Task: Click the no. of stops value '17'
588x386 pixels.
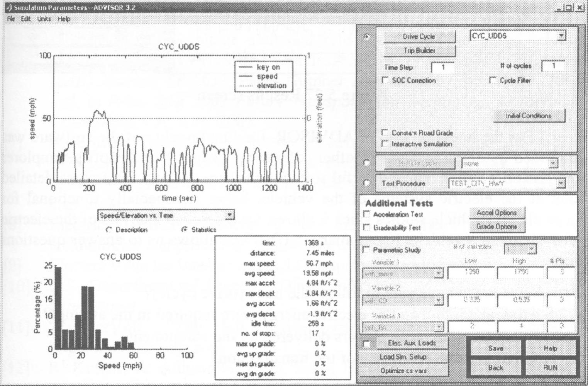Action: click(x=315, y=333)
